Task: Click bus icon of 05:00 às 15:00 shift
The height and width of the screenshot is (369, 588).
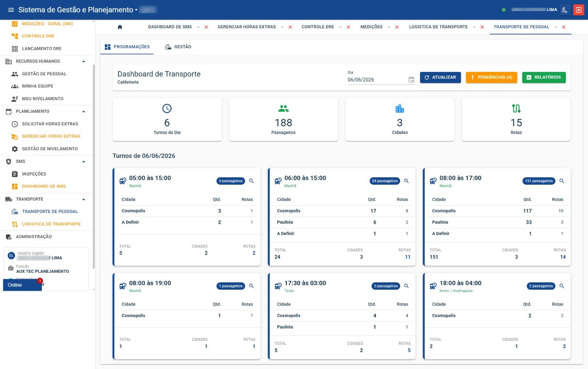Action: [123, 181]
